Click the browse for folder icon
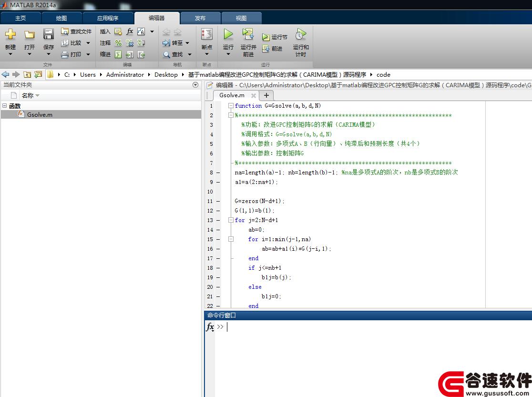This screenshot has width=532, height=397. 38,74
